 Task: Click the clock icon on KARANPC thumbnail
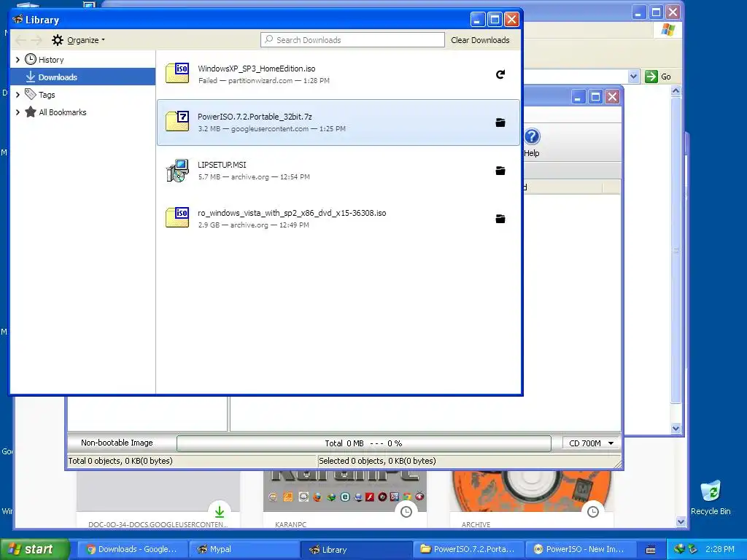pyautogui.click(x=406, y=512)
